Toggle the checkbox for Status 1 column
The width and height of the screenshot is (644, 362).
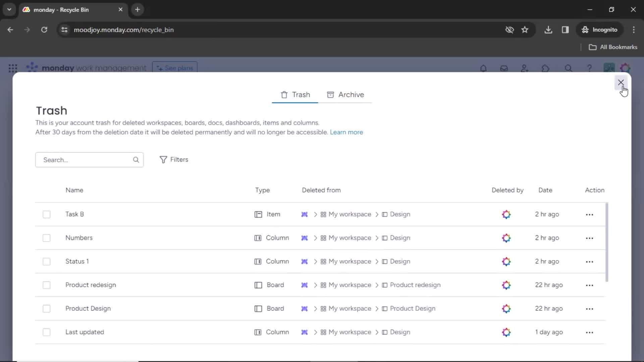[46, 261]
